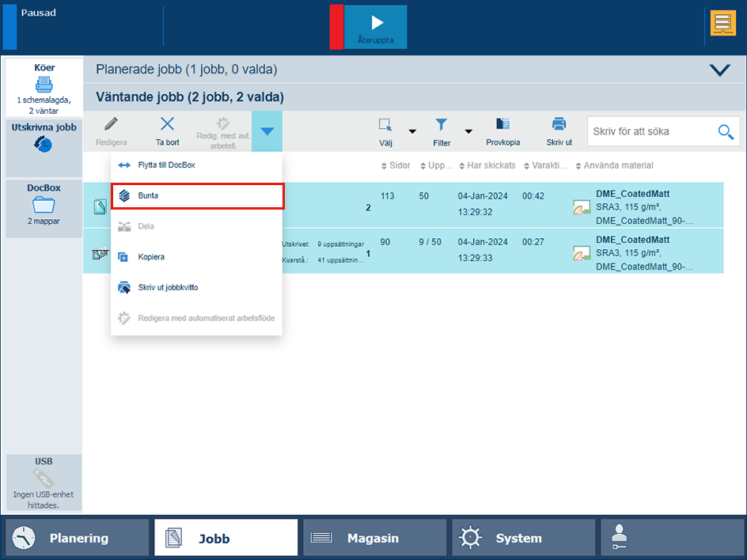Switch to the System tab
Image resolution: width=747 pixels, height=560 pixels.
click(524, 538)
